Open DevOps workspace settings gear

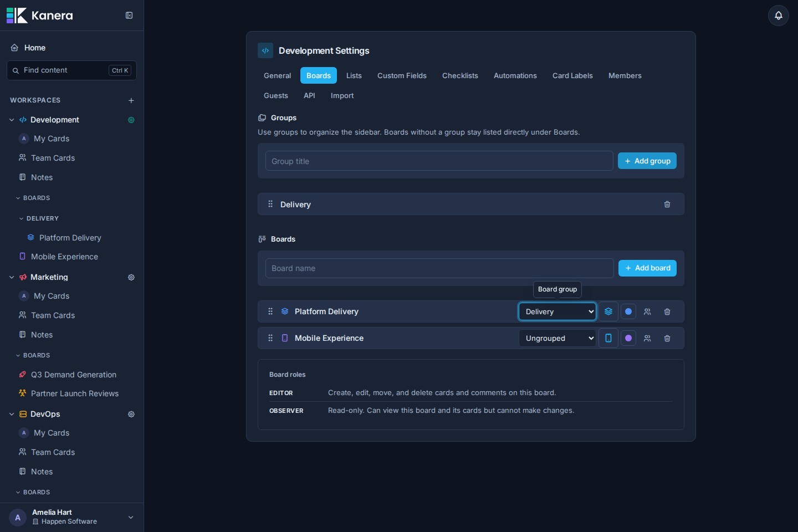point(131,415)
